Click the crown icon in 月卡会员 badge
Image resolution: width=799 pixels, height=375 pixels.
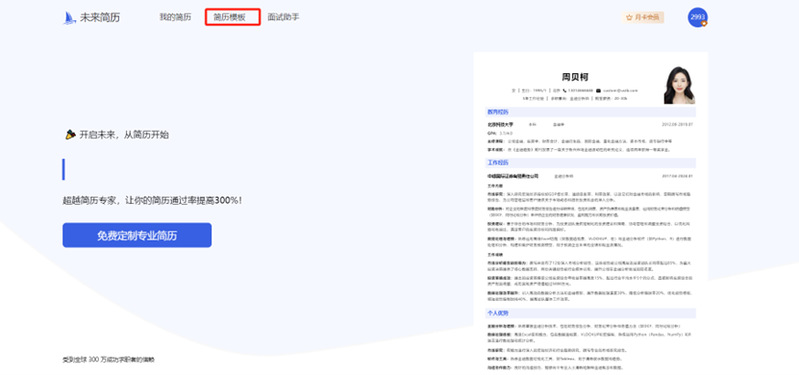(629, 17)
